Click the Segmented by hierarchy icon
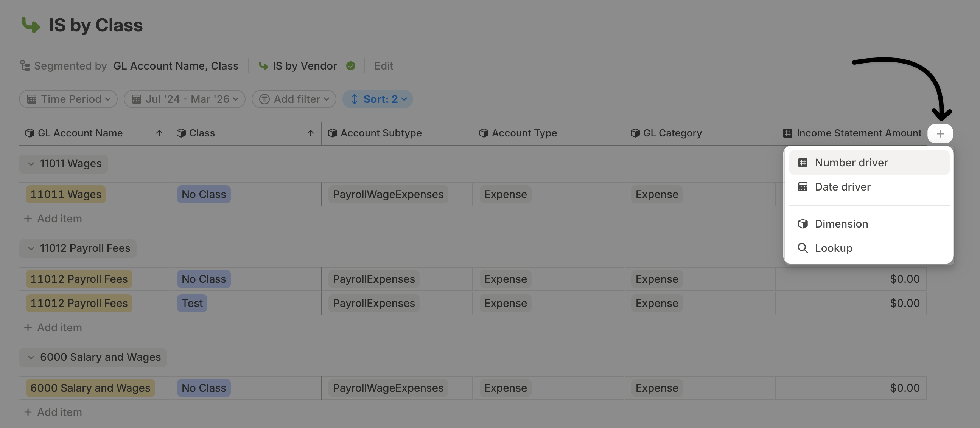The image size is (980, 428). click(25, 66)
